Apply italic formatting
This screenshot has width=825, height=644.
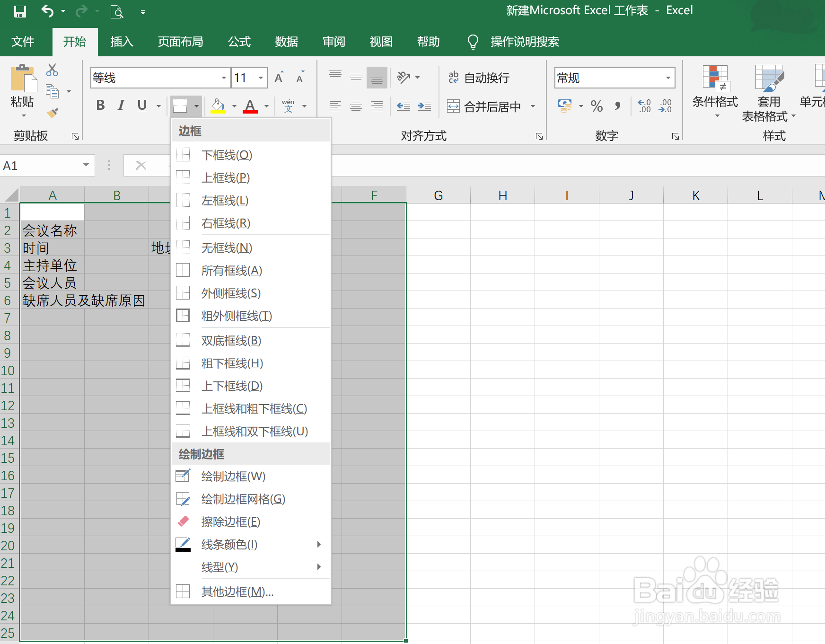121,105
